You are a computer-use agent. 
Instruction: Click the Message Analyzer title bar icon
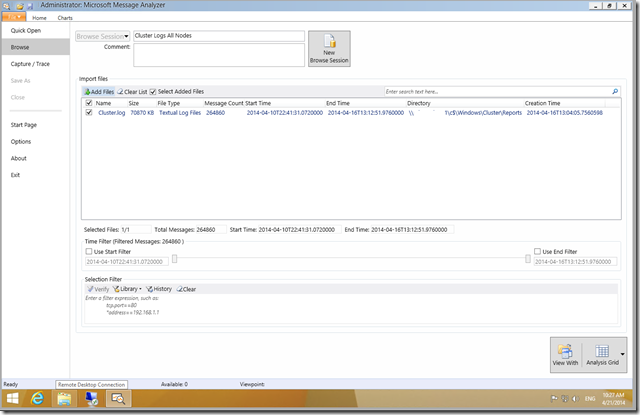(x=7, y=6)
